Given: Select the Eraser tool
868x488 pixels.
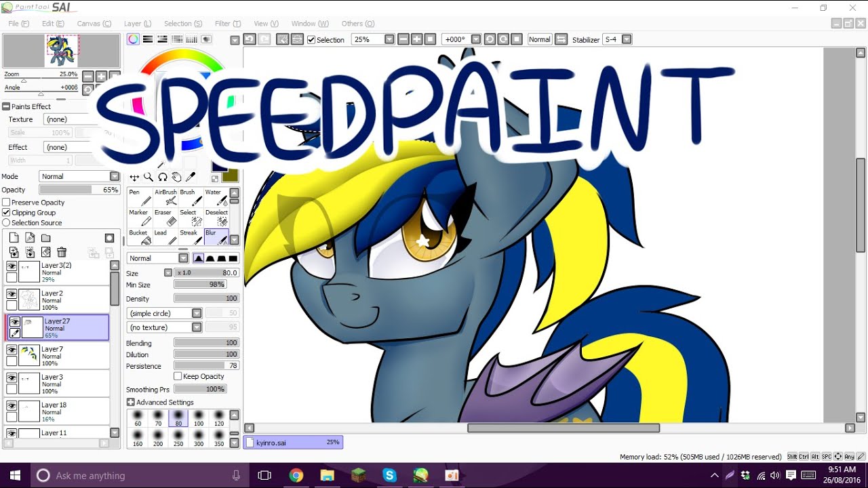Looking at the screenshot, I should coord(166,218).
